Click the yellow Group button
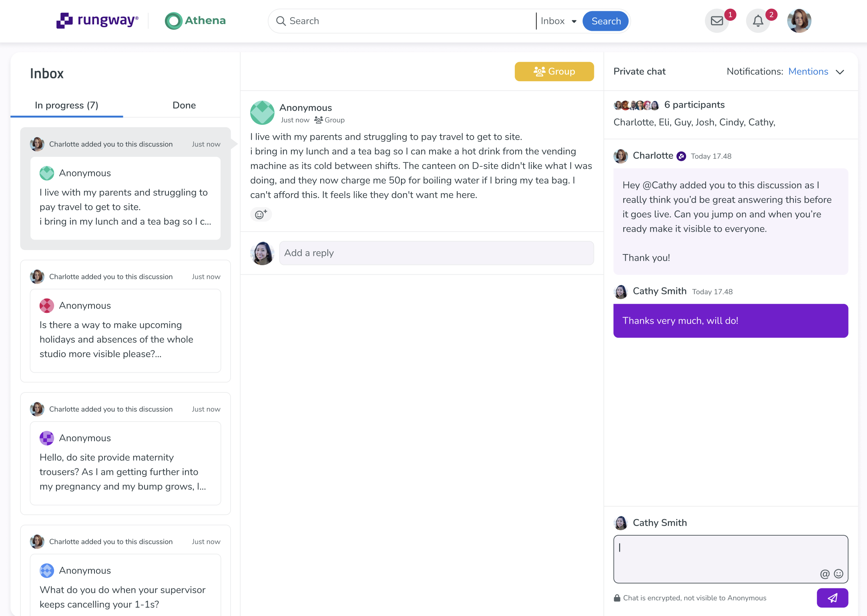 pyautogui.click(x=554, y=72)
